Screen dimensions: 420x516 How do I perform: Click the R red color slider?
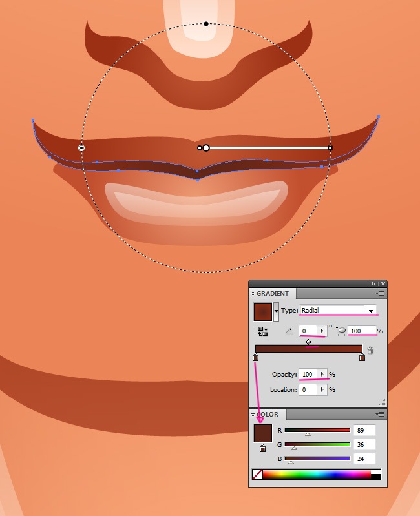[317, 431]
